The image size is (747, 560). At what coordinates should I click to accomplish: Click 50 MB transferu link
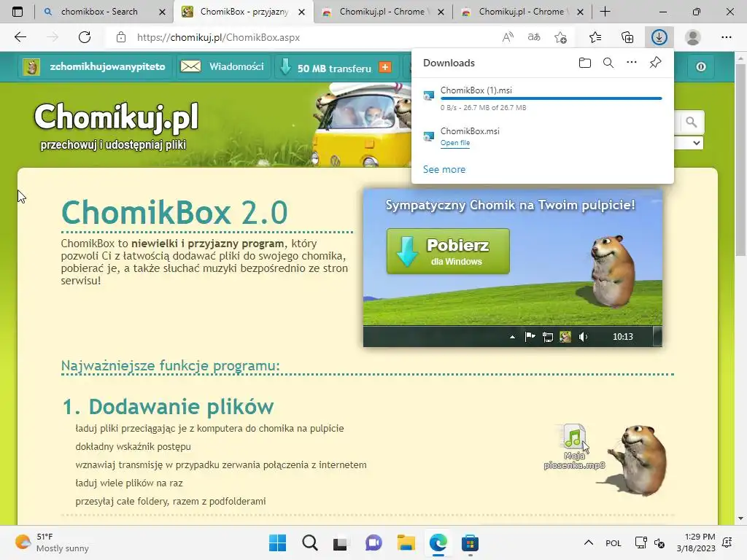pyautogui.click(x=334, y=68)
